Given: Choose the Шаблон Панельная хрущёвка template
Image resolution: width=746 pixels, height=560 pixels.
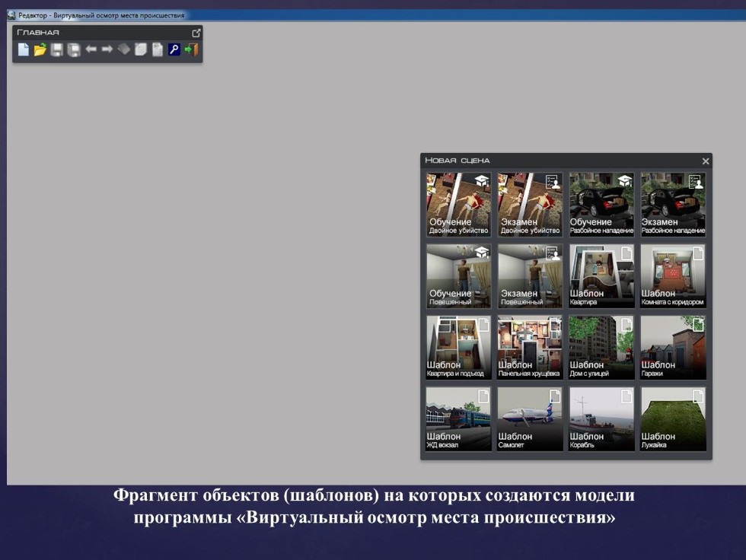Looking at the screenshot, I should (530, 346).
